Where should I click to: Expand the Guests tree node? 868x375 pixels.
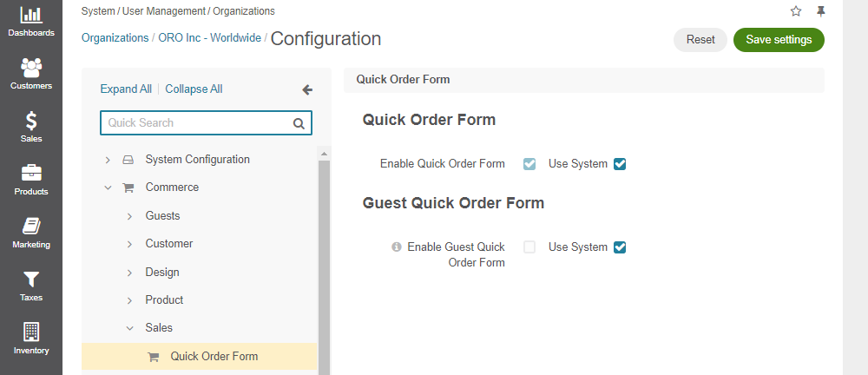(x=129, y=216)
